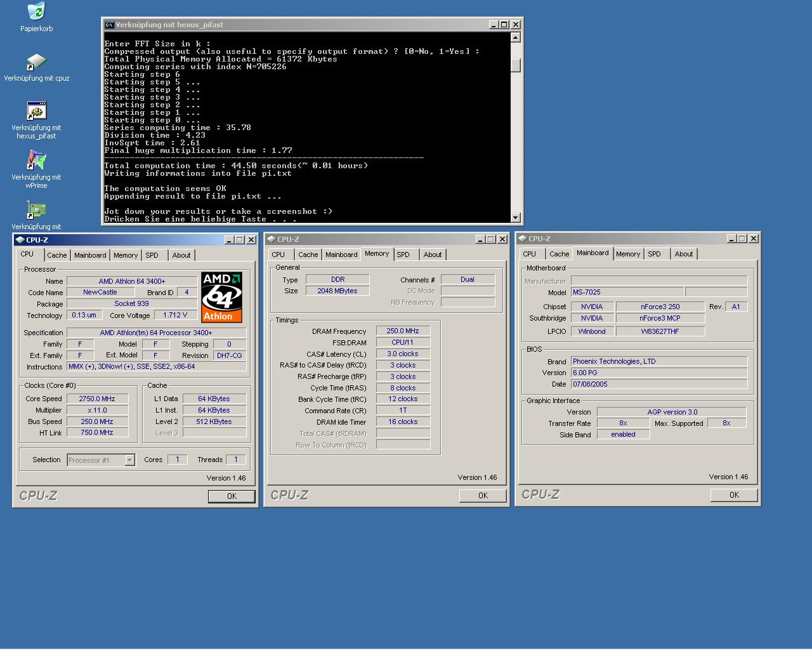The width and height of the screenshot is (812, 650).
Task: Click the Package field Socket 939
Action: [x=132, y=303]
